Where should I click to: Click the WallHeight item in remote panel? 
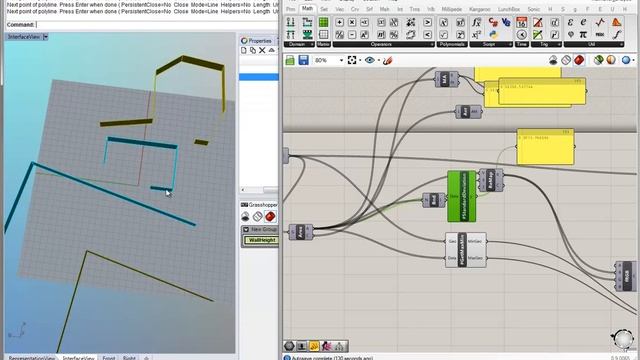[262, 240]
